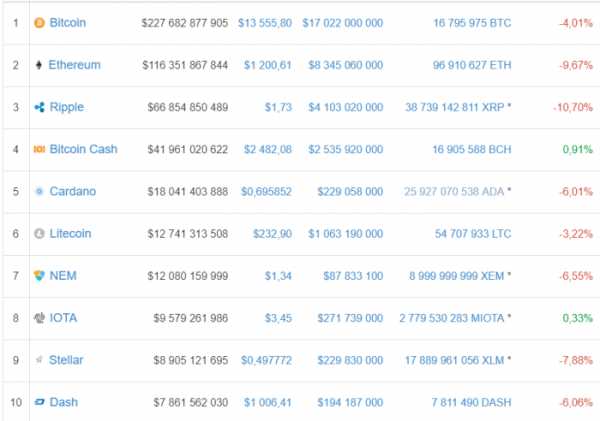Open the Ethereum name link
This screenshot has width=600, height=421.
[75, 65]
